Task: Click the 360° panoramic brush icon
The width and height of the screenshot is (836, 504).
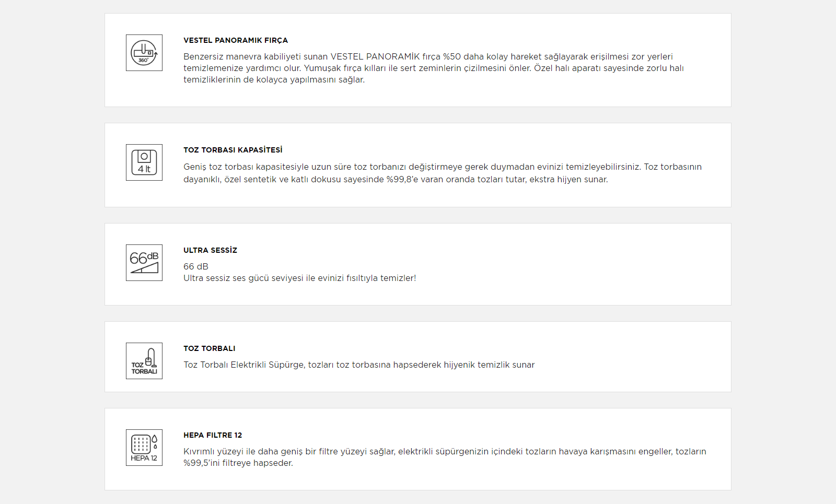Action: [x=144, y=53]
